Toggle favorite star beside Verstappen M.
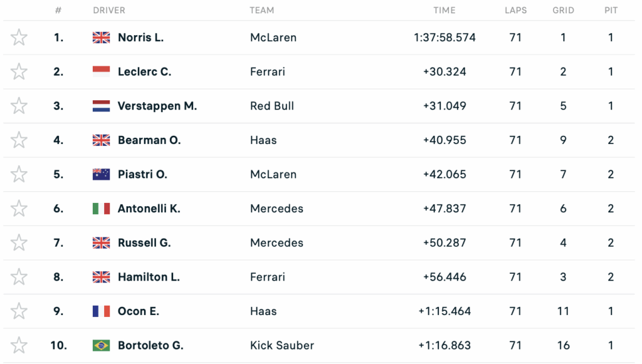Viewport: 642px width, 364px height. pyautogui.click(x=19, y=106)
